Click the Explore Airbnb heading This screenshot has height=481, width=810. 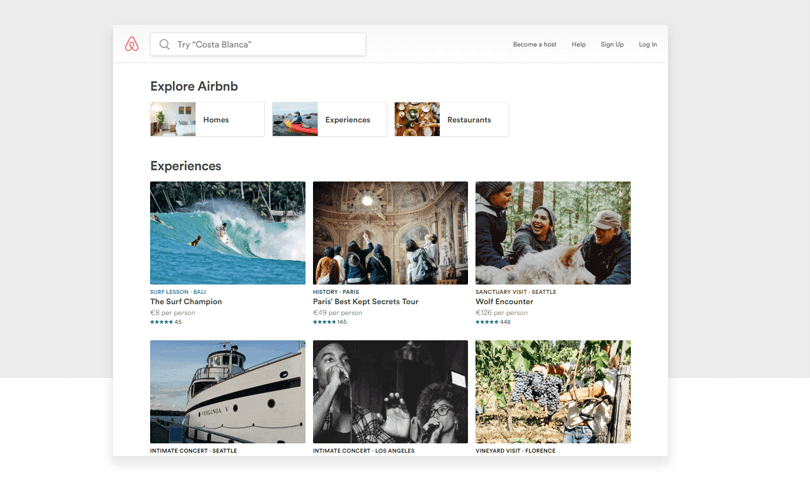[194, 86]
